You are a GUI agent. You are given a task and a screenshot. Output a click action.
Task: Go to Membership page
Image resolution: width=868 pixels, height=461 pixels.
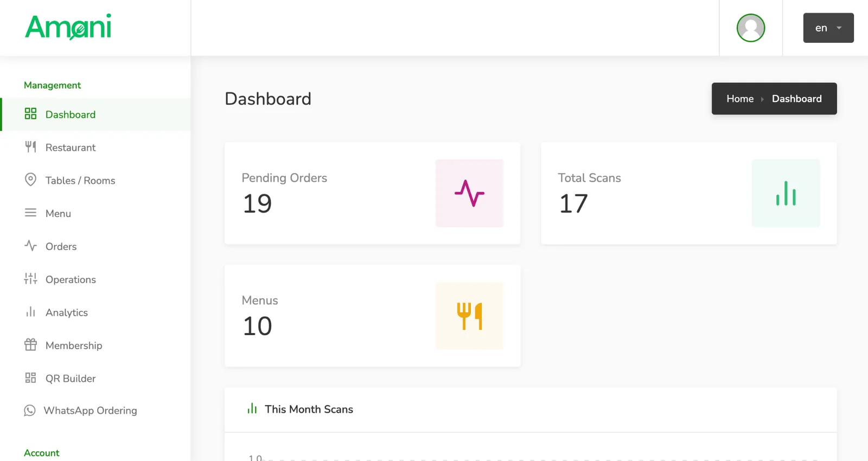click(x=95, y=346)
